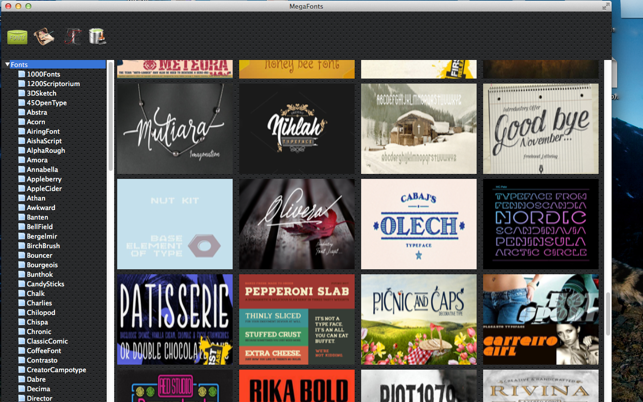Select the Decima row
The image size is (643, 402).
click(x=39, y=388)
